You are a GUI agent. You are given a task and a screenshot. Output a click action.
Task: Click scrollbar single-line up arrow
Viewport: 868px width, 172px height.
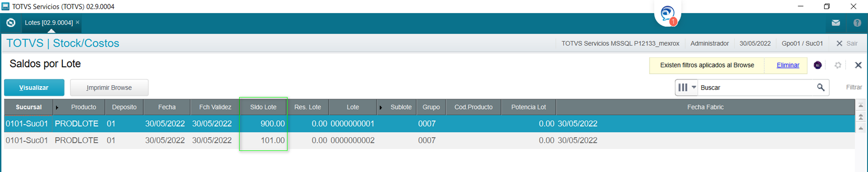tap(860, 128)
